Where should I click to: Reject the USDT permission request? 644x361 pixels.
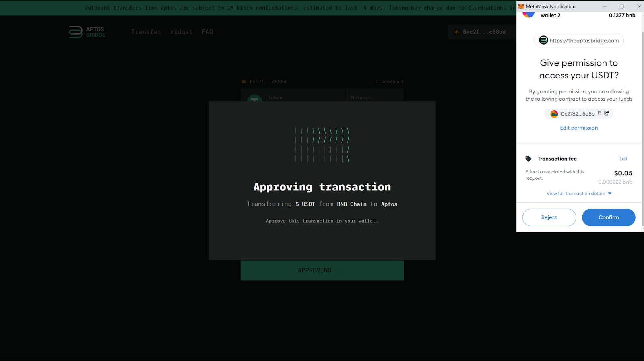(x=549, y=217)
